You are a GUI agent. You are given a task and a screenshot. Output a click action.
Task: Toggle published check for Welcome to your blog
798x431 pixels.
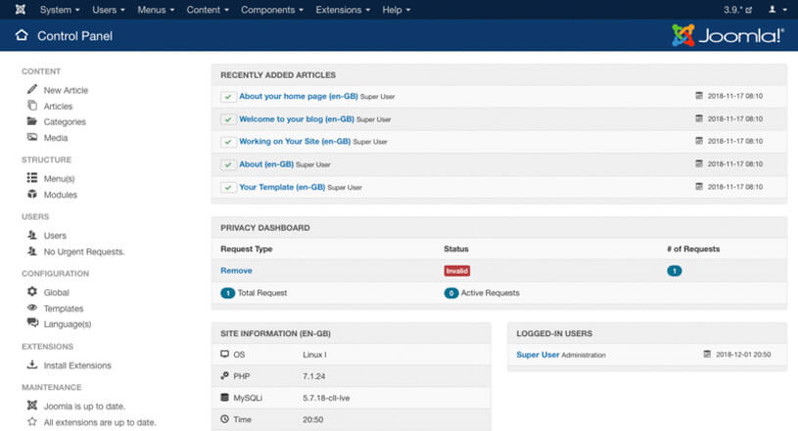pyautogui.click(x=228, y=119)
